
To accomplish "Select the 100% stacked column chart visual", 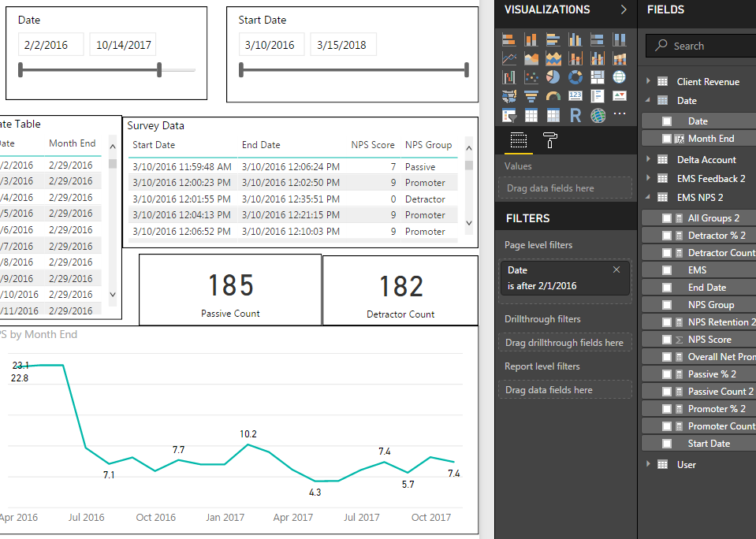I will point(620,39).
